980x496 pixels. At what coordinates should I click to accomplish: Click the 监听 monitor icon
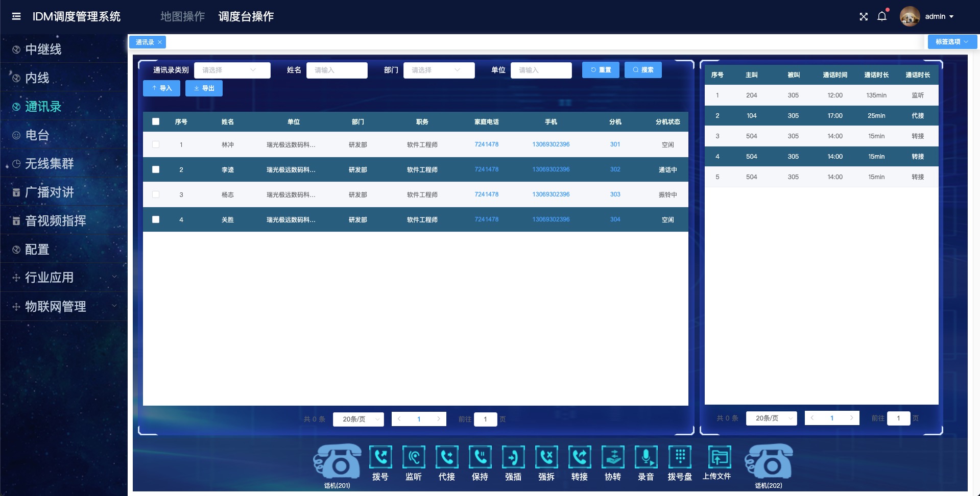click(414, 457)
